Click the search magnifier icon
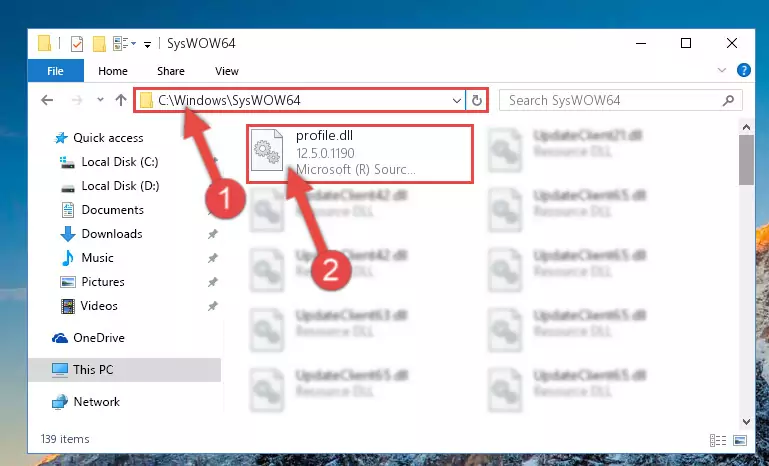Screen dimensions: 769x466 (x=728, y=101)
